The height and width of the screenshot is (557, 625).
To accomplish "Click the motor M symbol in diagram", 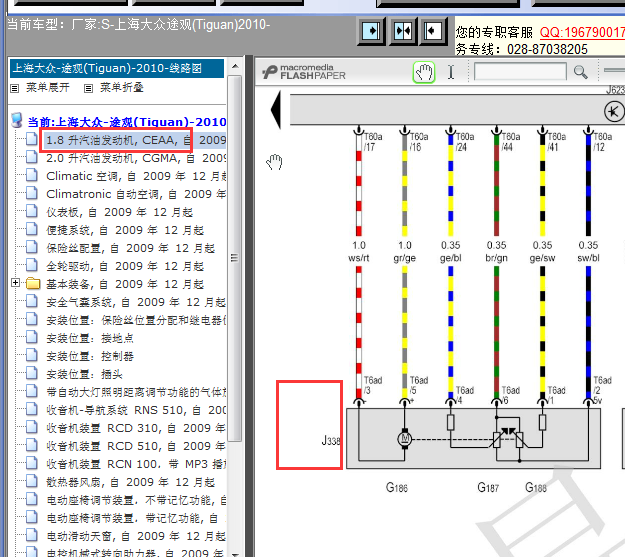I will pyautogui.click(x=405, y=439).
